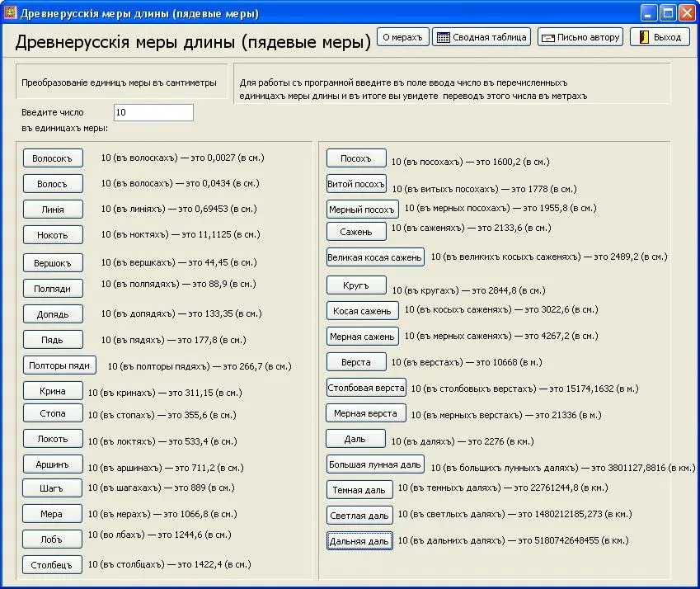Click the Темная даль button

click(359, 489)
